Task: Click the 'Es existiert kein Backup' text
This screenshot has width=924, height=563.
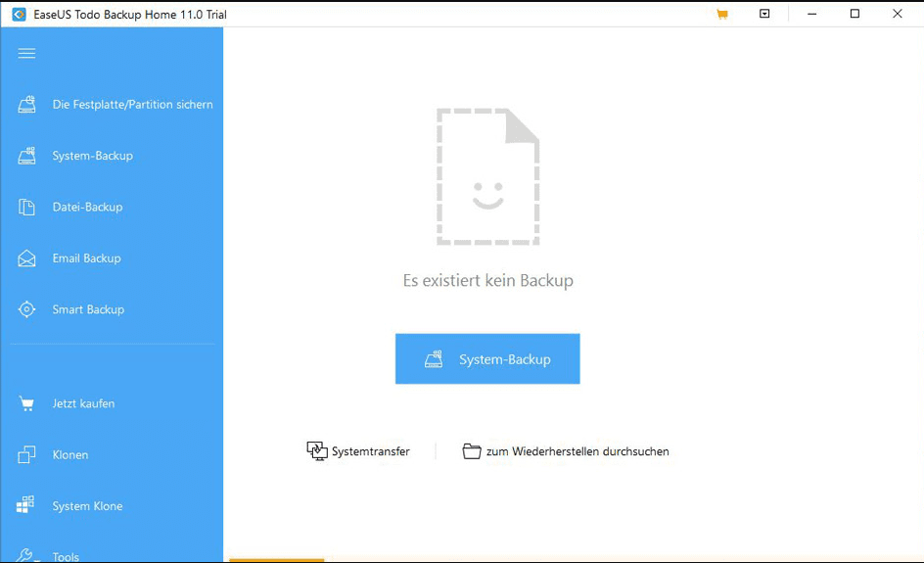Action: (x=487, y=281)
